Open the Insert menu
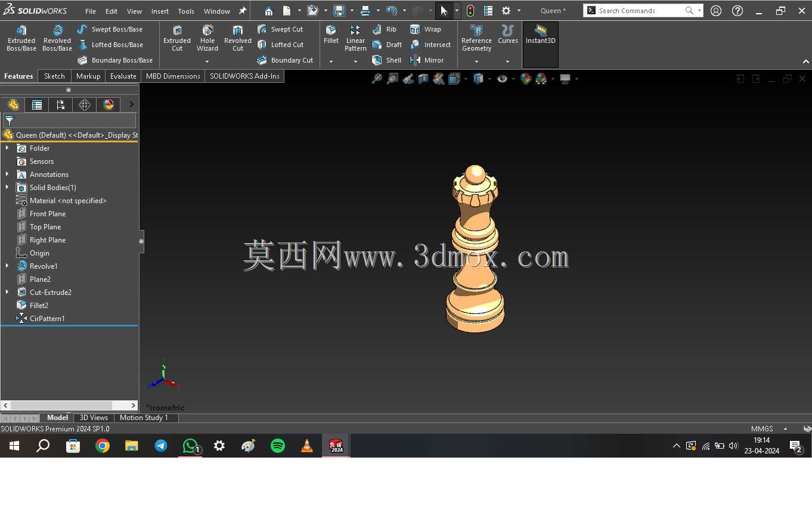Image resolution: width=812 pixels, height=513 pixels. pyautogui.click(x=160, y=11)
